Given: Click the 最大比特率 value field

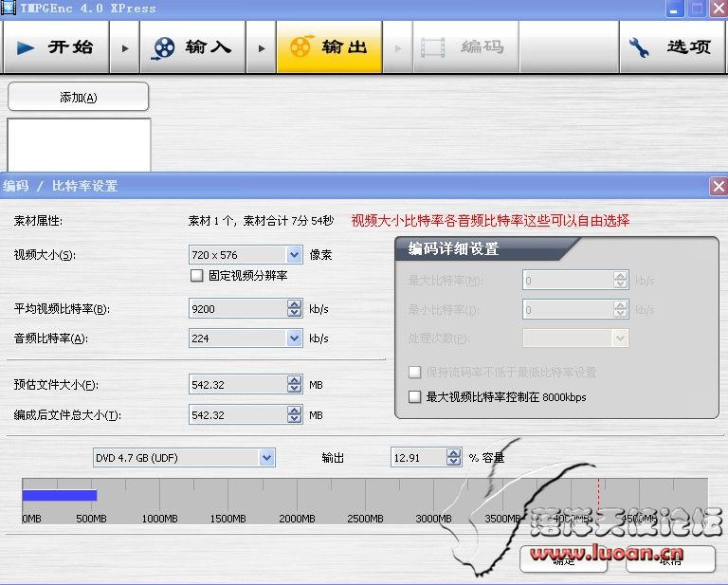Looking at the screenshot, I should (x=568, y=280).
